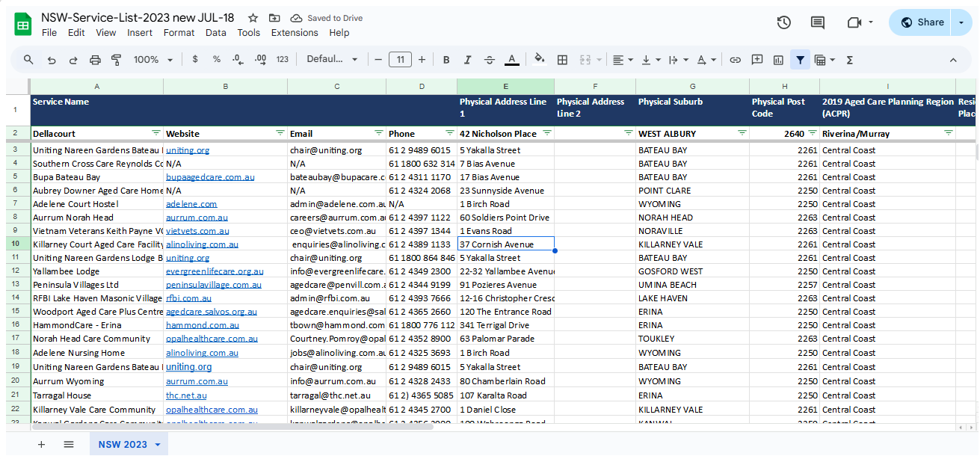Select the Paint format tool
The height and width of the screenshot is (459, 980).
(116, 60)
